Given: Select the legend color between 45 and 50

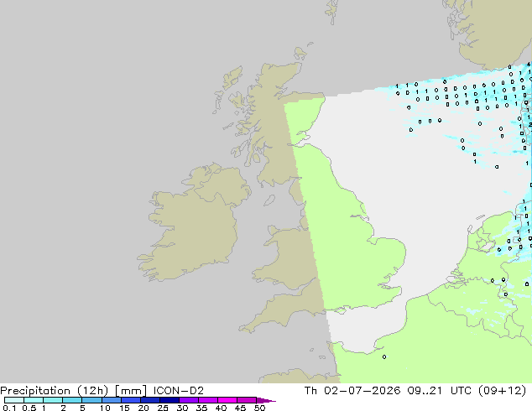Looking at the screenshot, I should 247,400.
